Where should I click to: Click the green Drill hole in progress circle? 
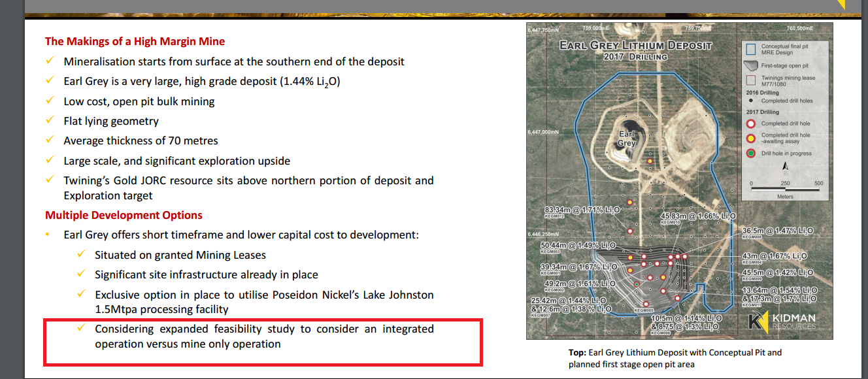pos(750,153)
